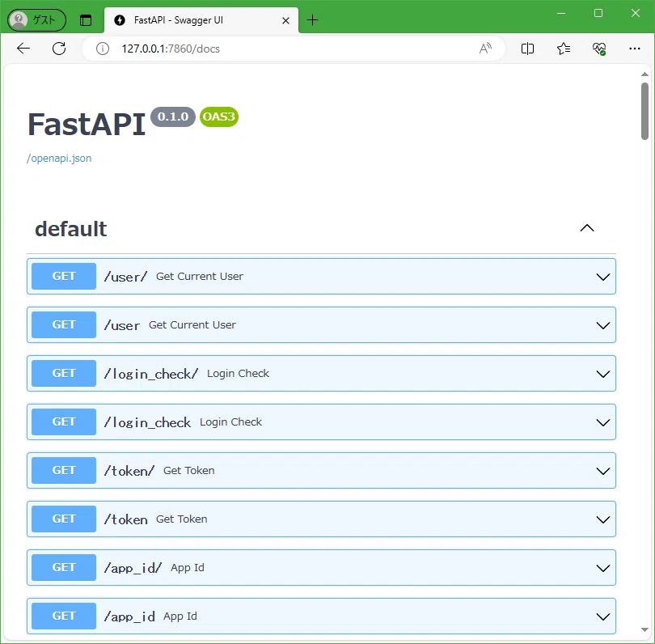Click the /token path without trailing slash
The image size is (655, 644).
click(x=125, y=519)
